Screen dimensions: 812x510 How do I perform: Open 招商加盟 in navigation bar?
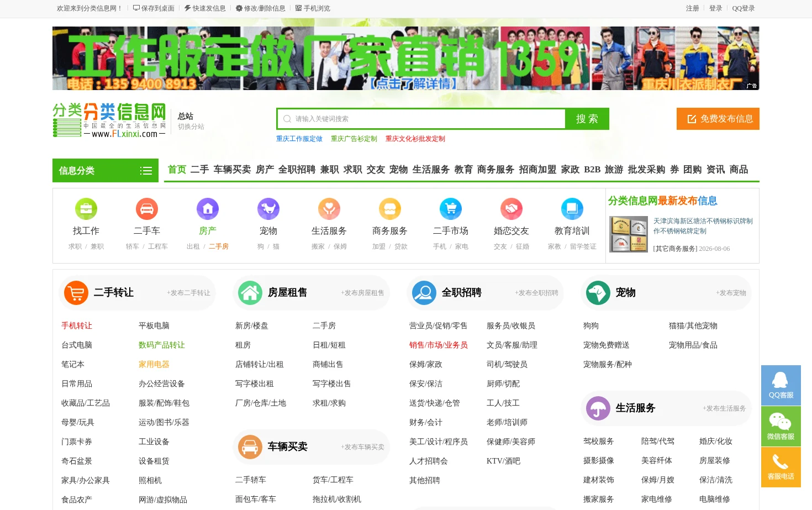click(537, 170)
